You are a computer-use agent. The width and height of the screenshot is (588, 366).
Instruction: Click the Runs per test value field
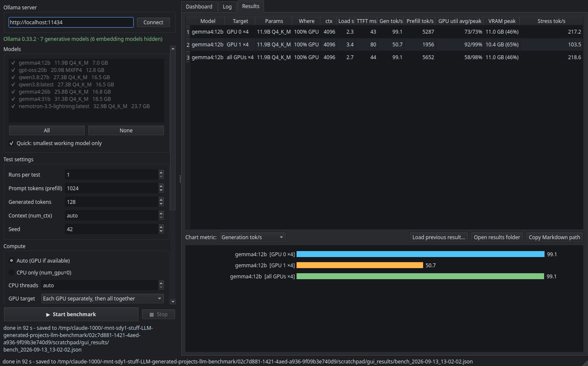click(x=111, y=175)
